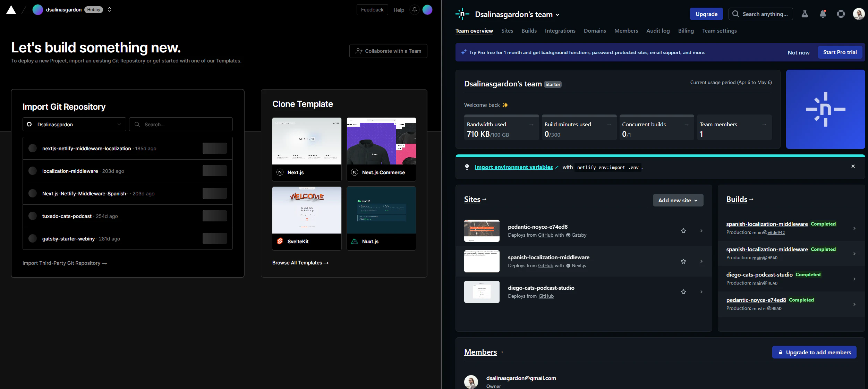
Task: Switch to the Builds tab
Action: tap(529, 31)
